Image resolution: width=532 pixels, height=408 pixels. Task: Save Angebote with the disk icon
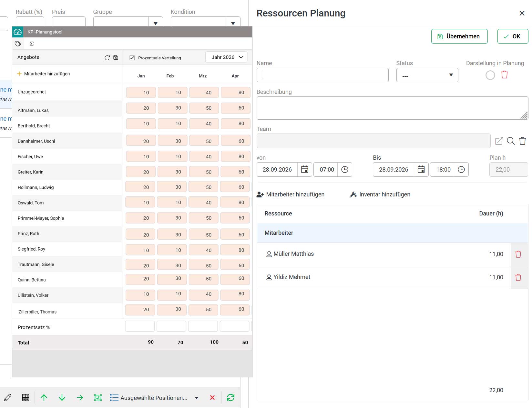[116, 57]
